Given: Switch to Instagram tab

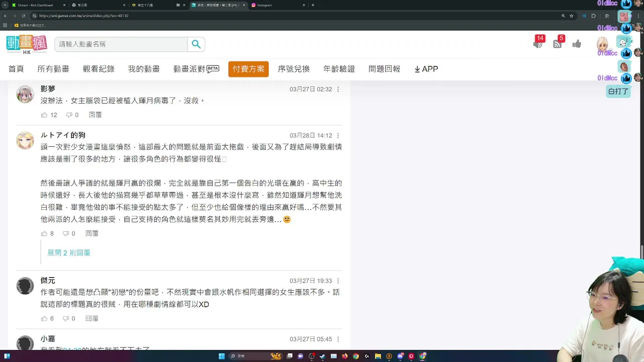Looking at the screenshot, I should (277, 5).
